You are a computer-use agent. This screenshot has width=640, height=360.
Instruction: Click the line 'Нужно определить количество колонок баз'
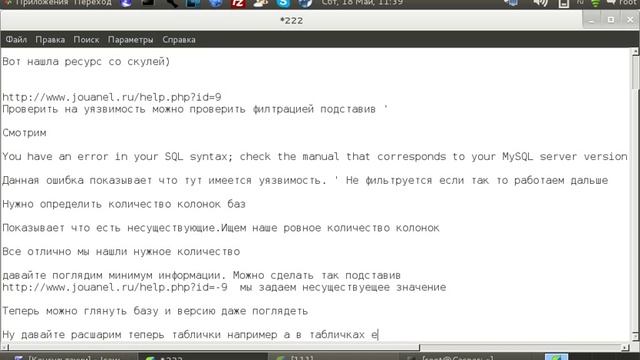click(x=124, y=204)
